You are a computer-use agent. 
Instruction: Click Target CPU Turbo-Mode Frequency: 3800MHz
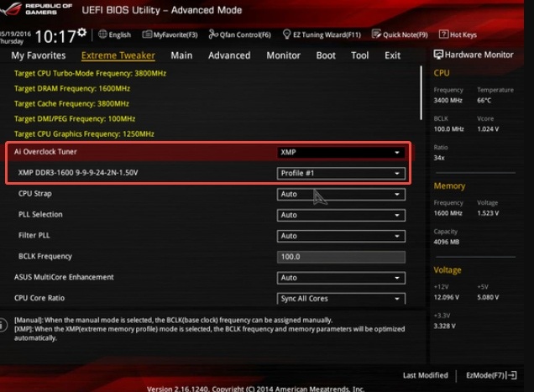coord(90,73)
